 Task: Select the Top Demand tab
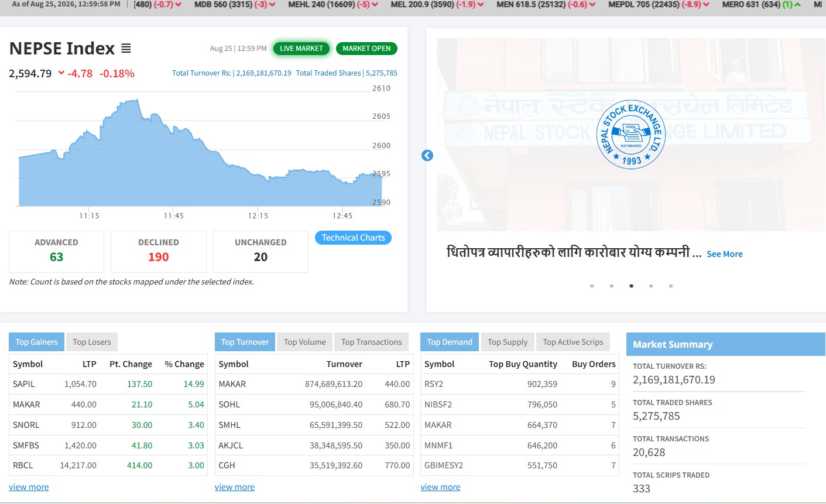(x=450, y=342)
